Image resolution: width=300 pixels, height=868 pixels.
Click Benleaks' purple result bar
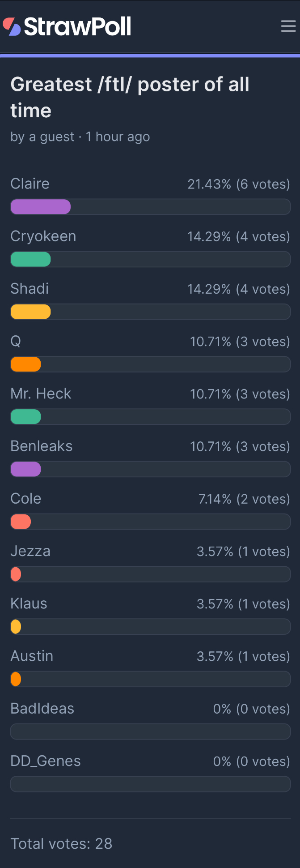(25, 469)
